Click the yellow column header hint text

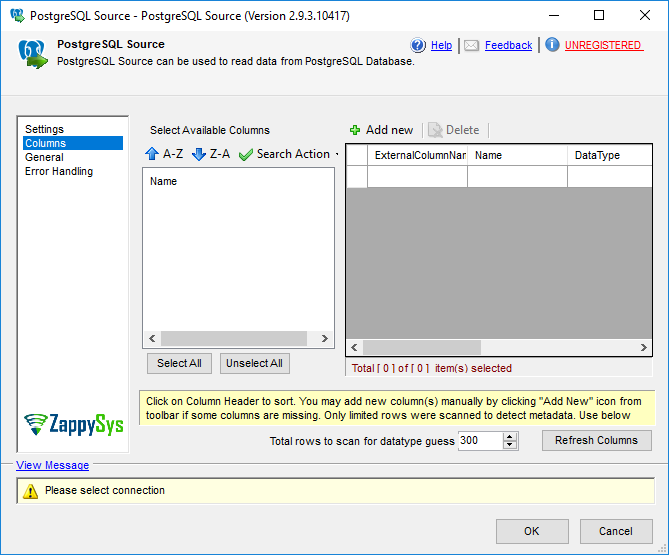pos(397,408)
